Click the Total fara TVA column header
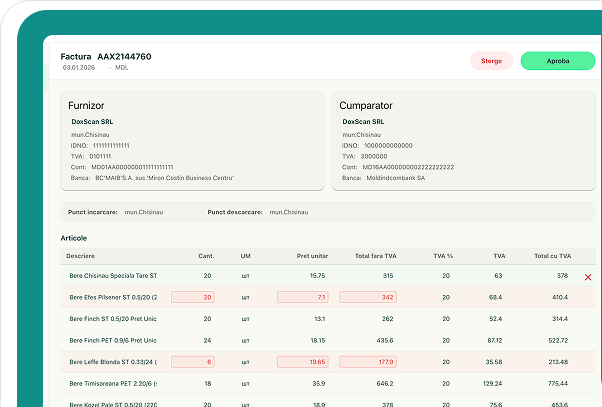This screenshot has width=602, height=407. coord(375,256)
